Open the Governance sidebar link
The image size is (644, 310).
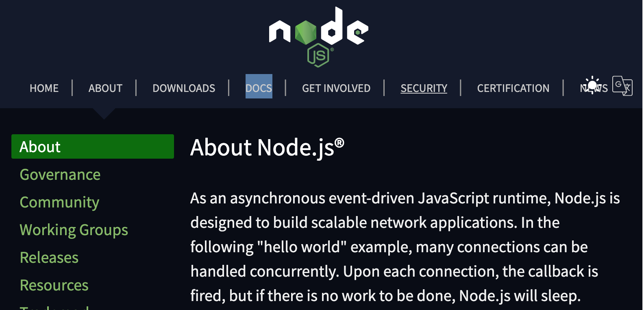point(60,175)
